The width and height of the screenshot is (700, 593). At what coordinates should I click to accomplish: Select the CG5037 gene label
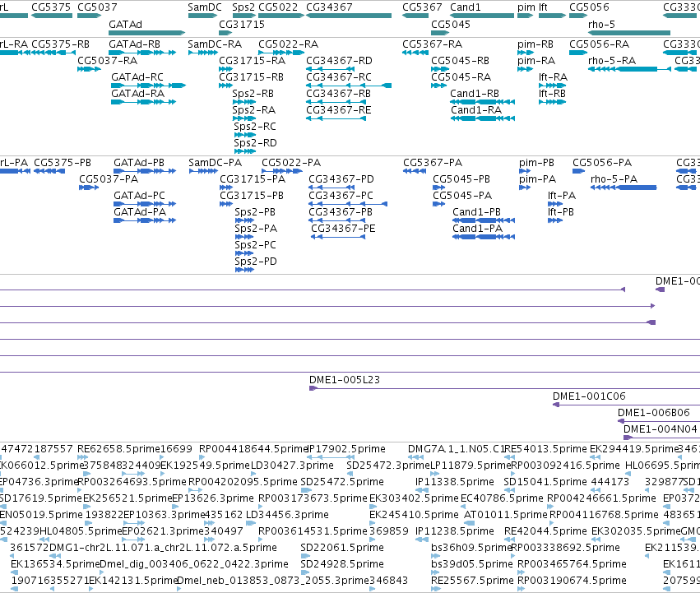[97, 7]
